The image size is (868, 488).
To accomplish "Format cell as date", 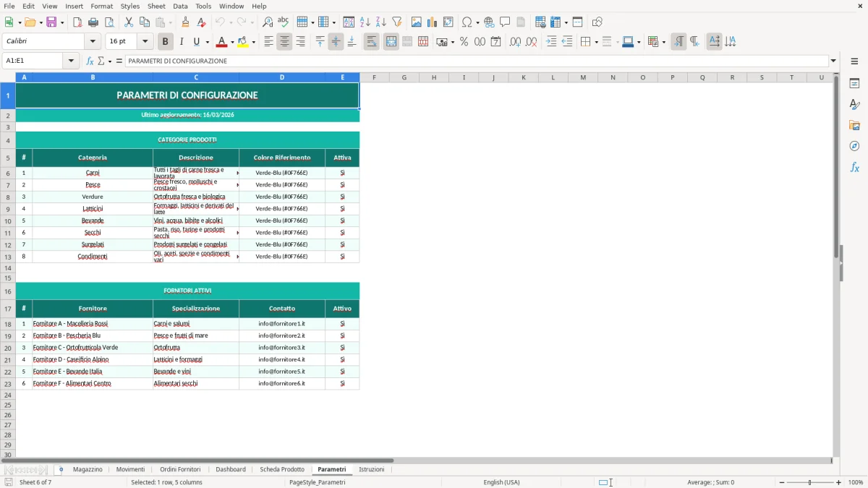I will click(495, 42).
